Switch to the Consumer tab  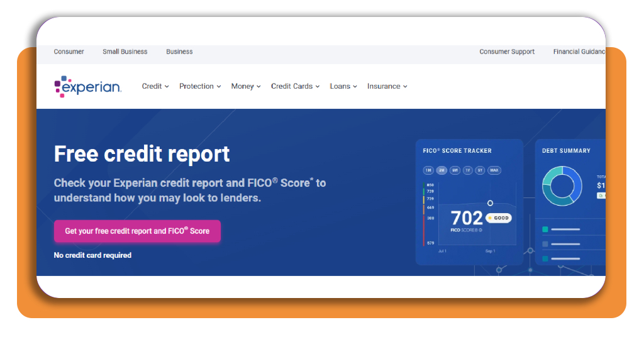pos(69,52)
